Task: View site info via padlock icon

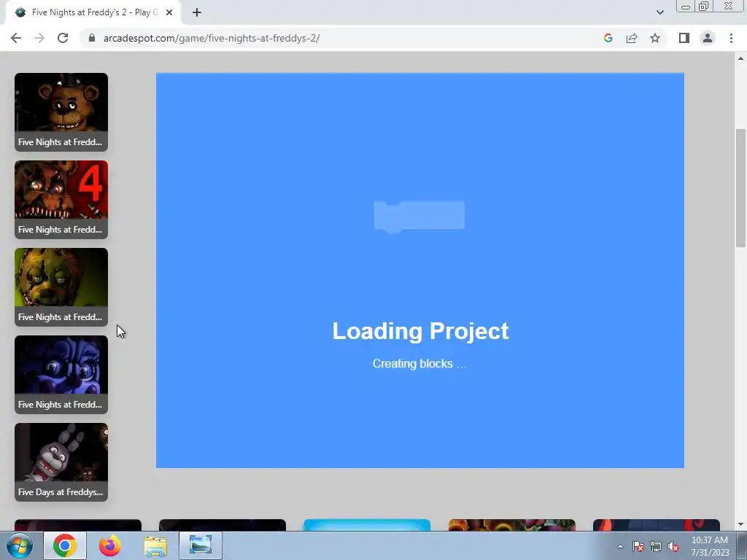Action: [92, 38]
